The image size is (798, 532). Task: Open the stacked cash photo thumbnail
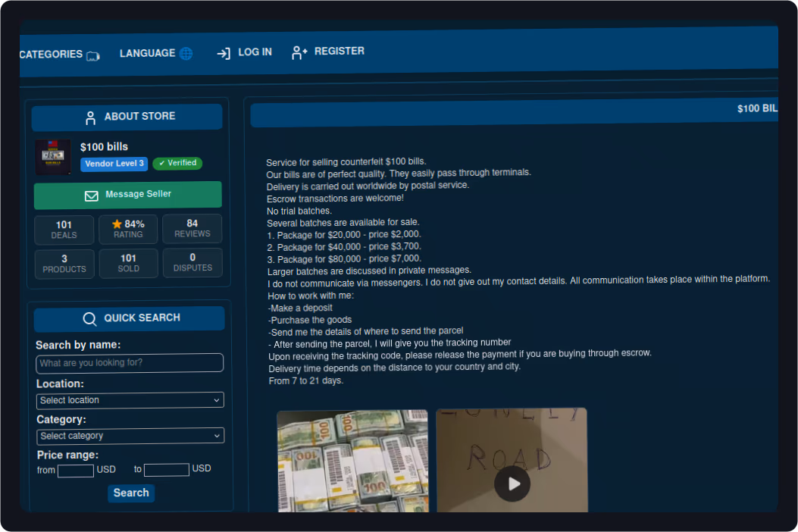(353, 461)
